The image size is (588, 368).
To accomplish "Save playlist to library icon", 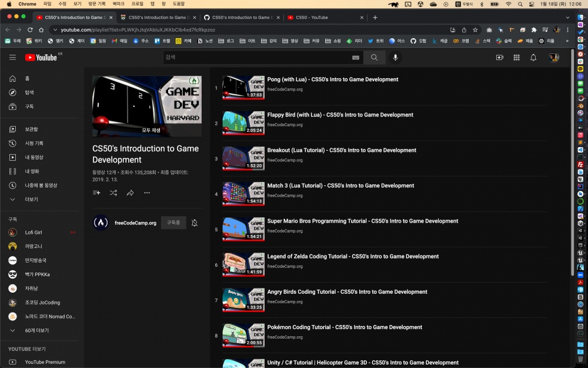I will point(96,193).
